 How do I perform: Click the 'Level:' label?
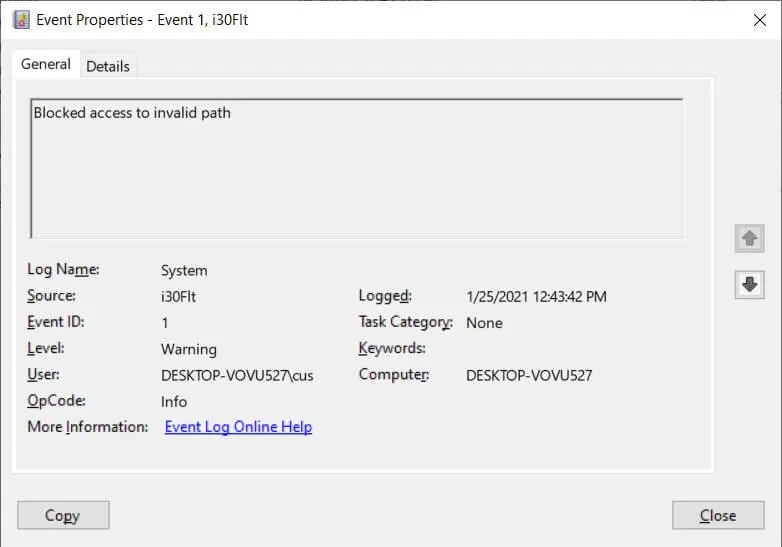pyautogui.click(x=45, y=348)
